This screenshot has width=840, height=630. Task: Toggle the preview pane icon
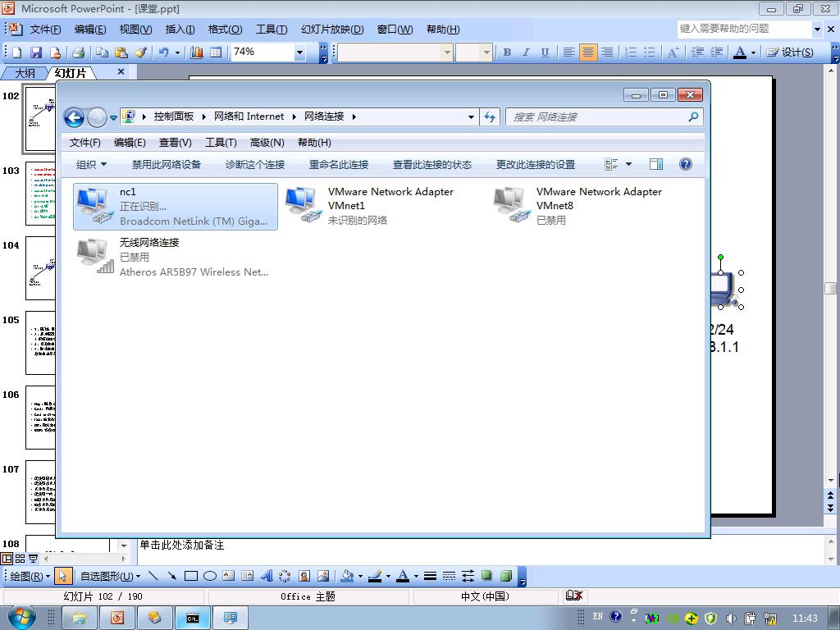pos(656,164)
